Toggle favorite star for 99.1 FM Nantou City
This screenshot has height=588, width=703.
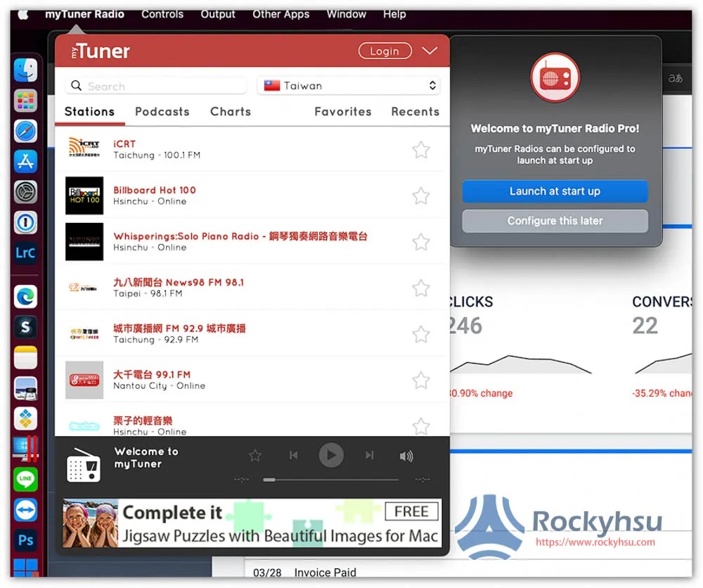[421, 381]
